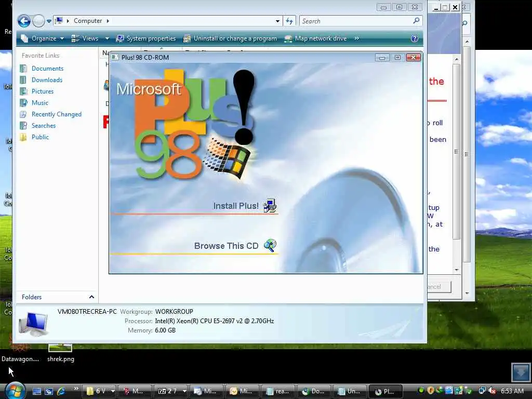
Task: Click the network tray icon
Action: pyautogui.click(x=482, y=391)
